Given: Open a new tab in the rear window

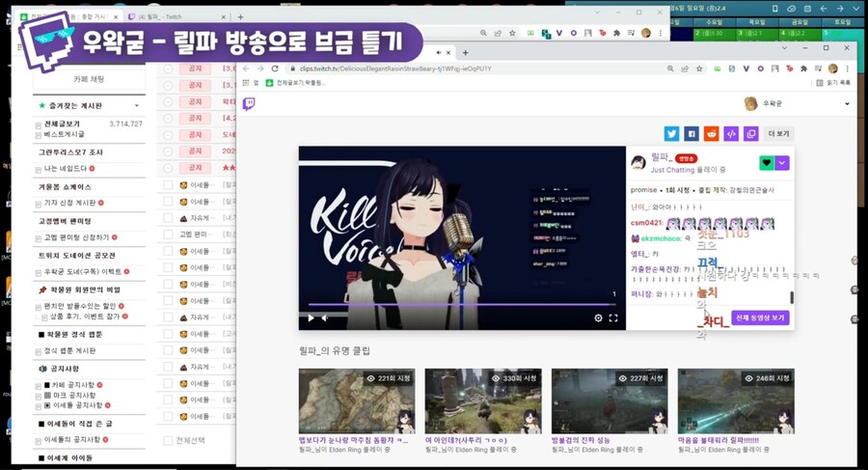Looking at the screenshot, I should tap(240, 16).
